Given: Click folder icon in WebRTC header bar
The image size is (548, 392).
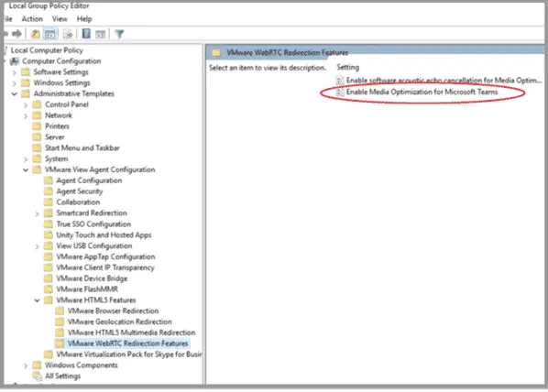Looking at the screenshot, I should point(216,53).
